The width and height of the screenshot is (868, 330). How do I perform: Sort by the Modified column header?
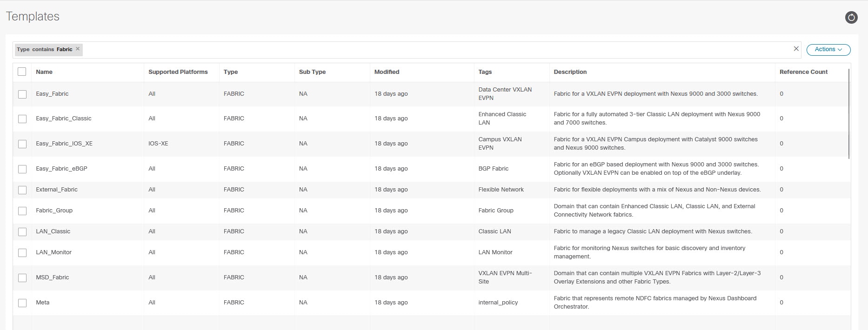point(387,72)
